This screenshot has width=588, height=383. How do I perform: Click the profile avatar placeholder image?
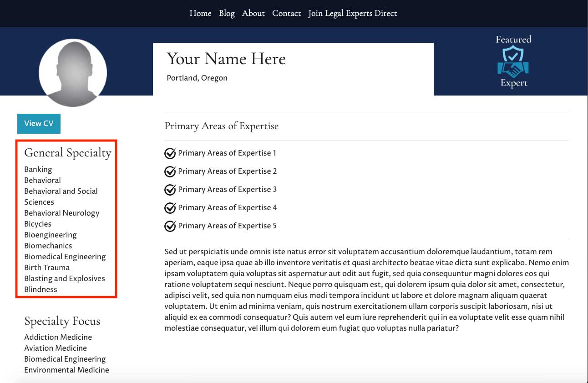(73, 73)
